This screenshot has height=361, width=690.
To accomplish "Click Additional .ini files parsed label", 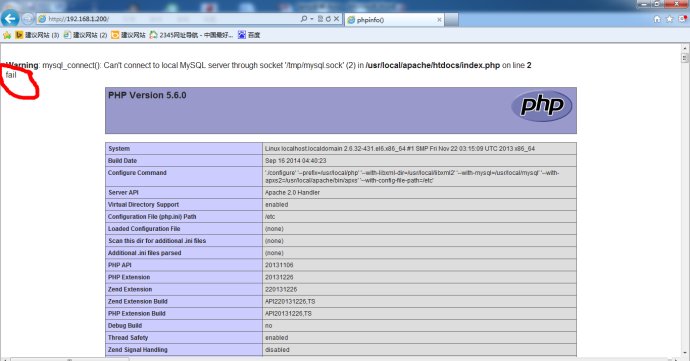I will point(145,253).
